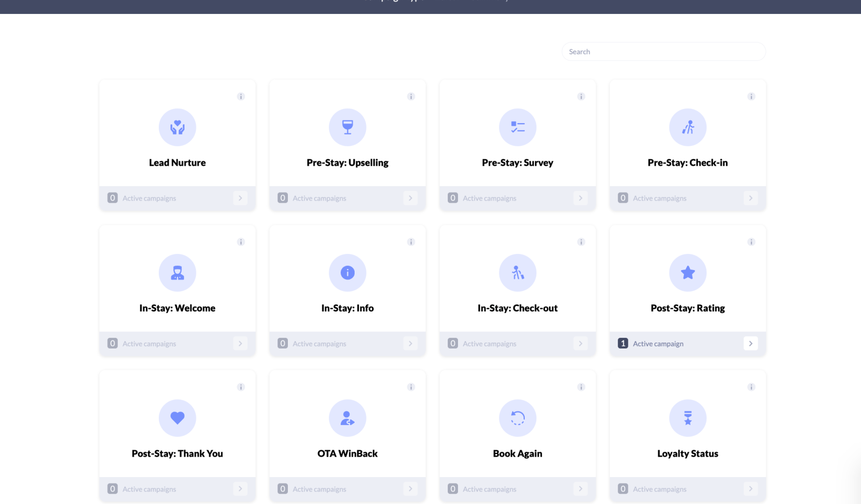Click the Book Again circular arrow icon

(518, 418)
